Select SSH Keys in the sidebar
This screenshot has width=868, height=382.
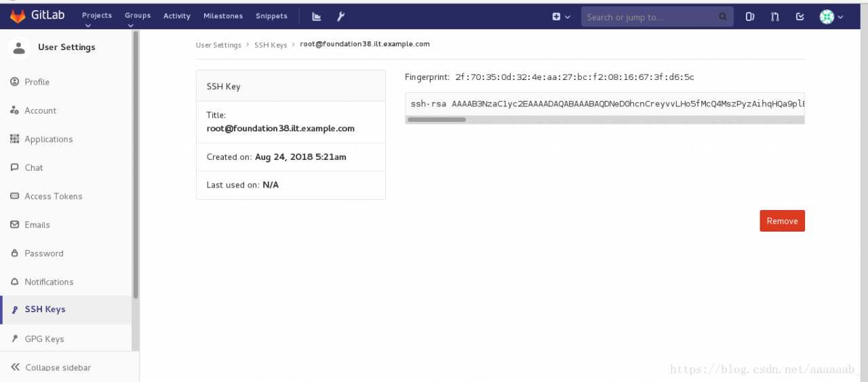(x=66, y=310)
